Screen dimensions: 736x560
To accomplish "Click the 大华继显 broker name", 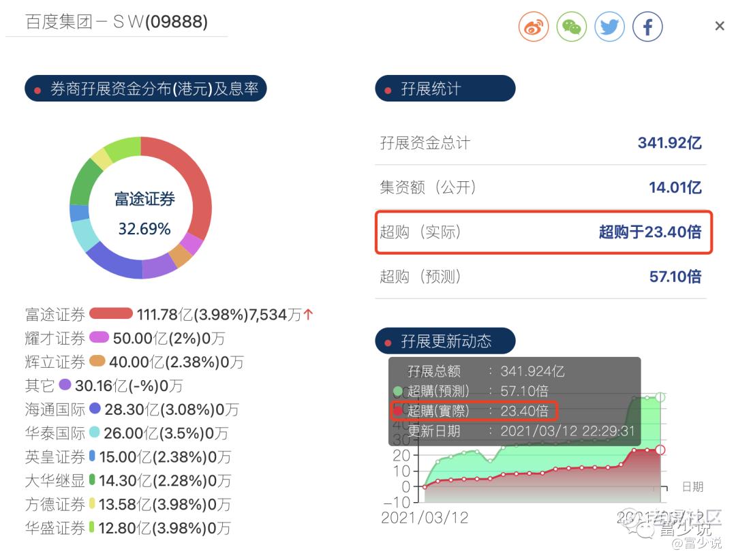I will click(55, 481).
